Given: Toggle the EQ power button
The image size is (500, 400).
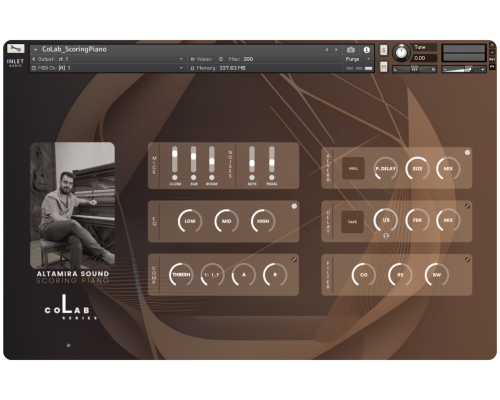Looking at the screenshot, I should click(294, 206).
